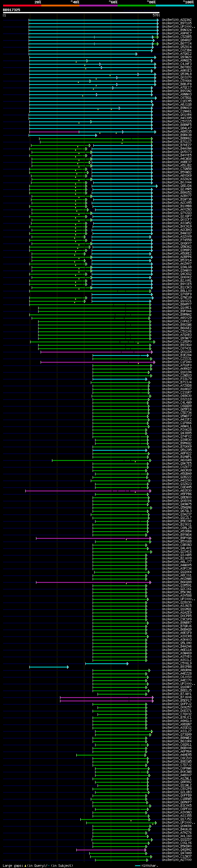197x868 pixels.
Task: Select the UniRef100_C0Z3B4 label
Action: 177,50
